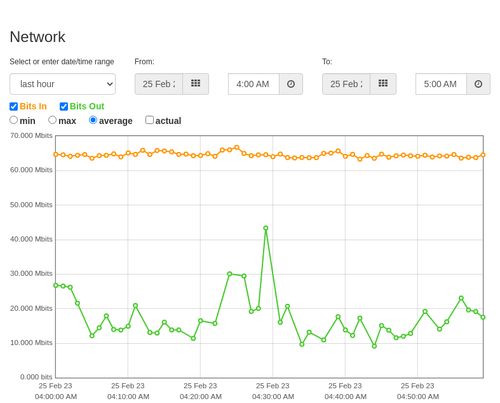Viewport: 500px width, 403px height.
Task: Click the To date field showing 25 Feb
Action: coord(346,84)
